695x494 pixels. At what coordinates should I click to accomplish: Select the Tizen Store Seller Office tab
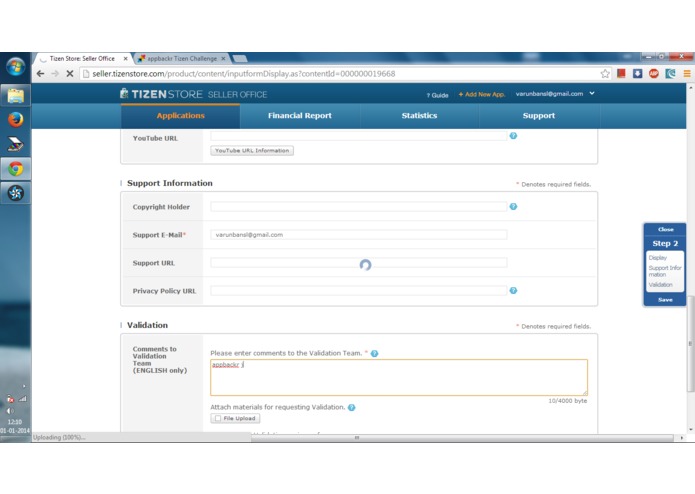82,58
